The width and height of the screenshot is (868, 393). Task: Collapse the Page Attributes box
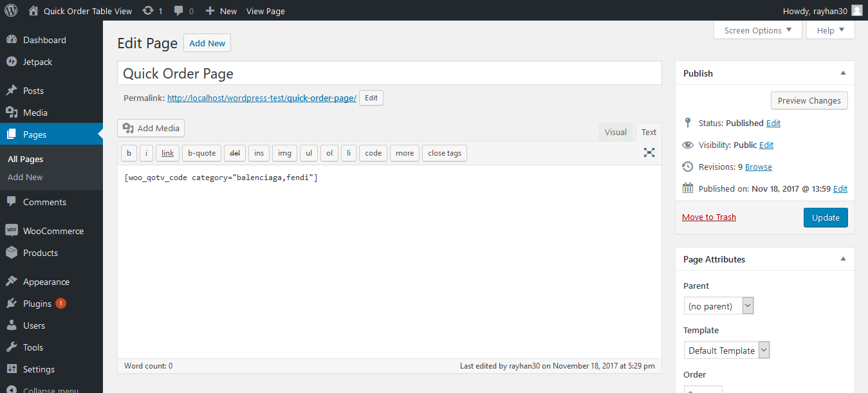point(843,259)
